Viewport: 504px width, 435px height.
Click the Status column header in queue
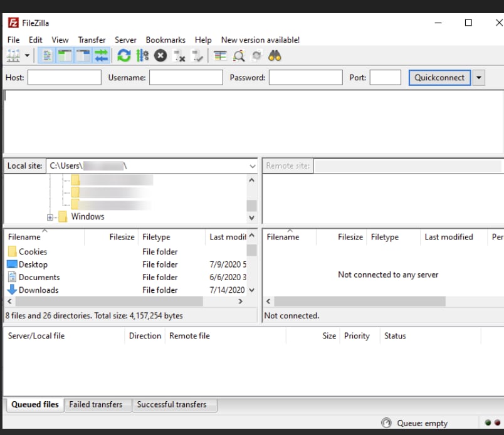[x=430, y=336]
